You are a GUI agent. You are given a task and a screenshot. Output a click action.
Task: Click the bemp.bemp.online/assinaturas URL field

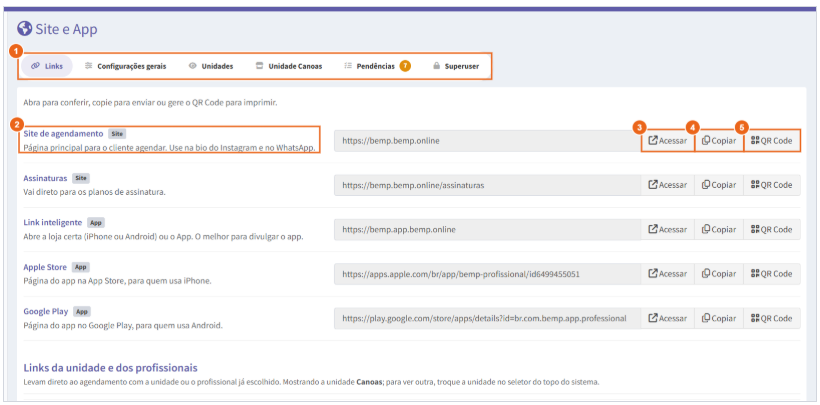(487, 185)
